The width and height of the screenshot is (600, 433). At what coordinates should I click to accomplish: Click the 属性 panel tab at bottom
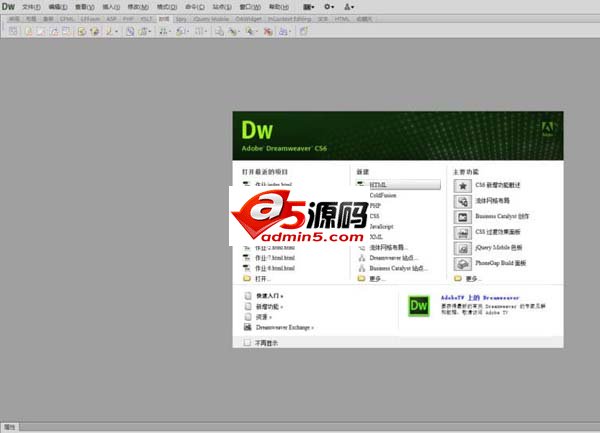(10, 427)
